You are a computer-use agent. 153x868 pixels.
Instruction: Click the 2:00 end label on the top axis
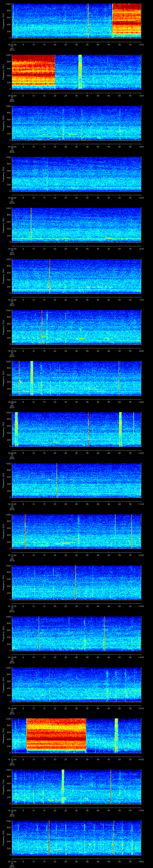coord(141,44)
